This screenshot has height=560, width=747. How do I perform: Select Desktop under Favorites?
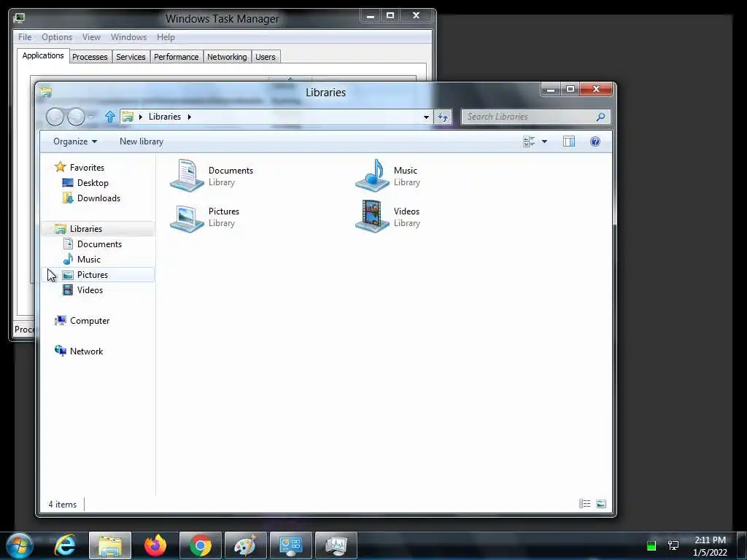(x=93, y=183)
